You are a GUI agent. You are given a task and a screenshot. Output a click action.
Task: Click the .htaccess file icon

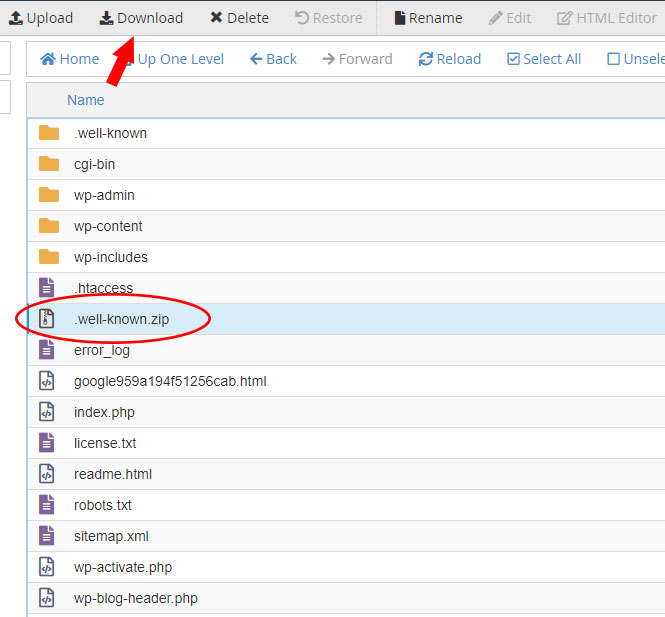coord(46,288)
